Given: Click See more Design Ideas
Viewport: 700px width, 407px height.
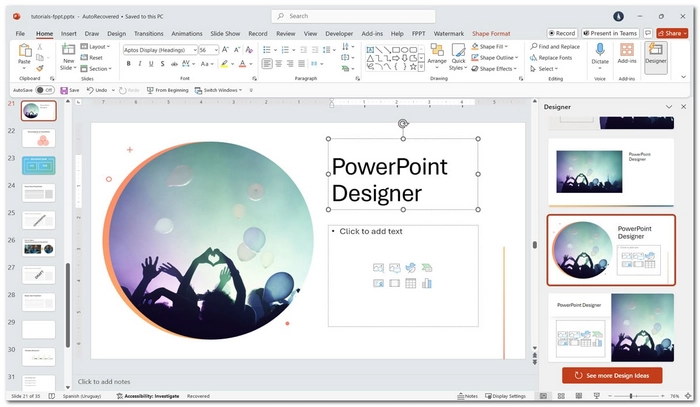Looking at the screenshot, I should click(612, 376).
